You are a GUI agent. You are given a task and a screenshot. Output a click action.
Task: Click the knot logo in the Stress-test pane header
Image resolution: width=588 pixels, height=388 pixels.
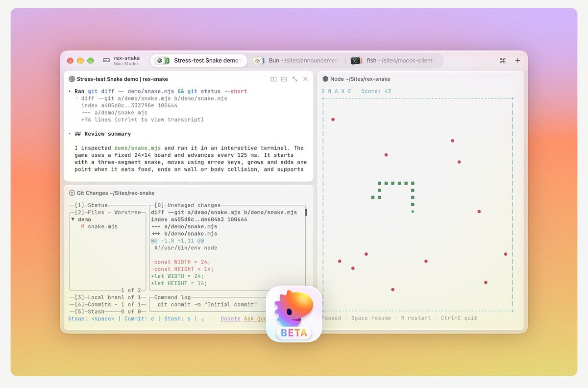pos(72,79)
